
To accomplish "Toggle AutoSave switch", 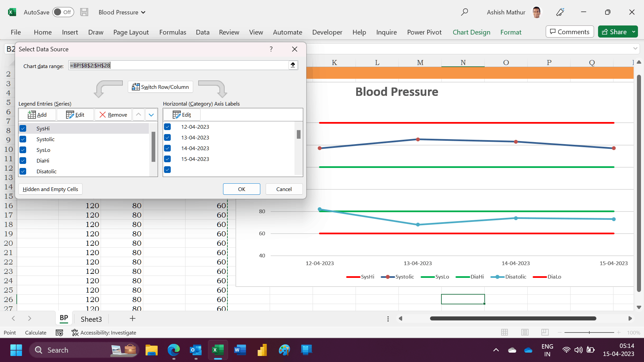I will click(x=63, y=12).
